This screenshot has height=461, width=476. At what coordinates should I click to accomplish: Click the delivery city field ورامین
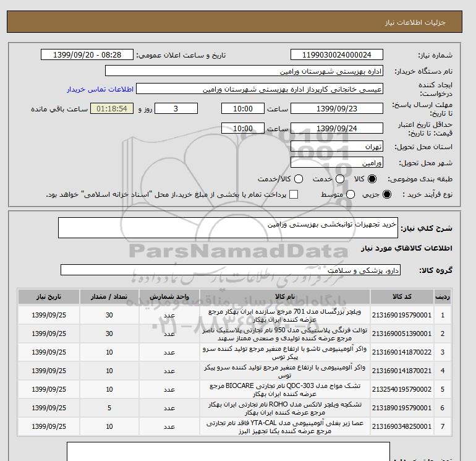pos(337,163)
